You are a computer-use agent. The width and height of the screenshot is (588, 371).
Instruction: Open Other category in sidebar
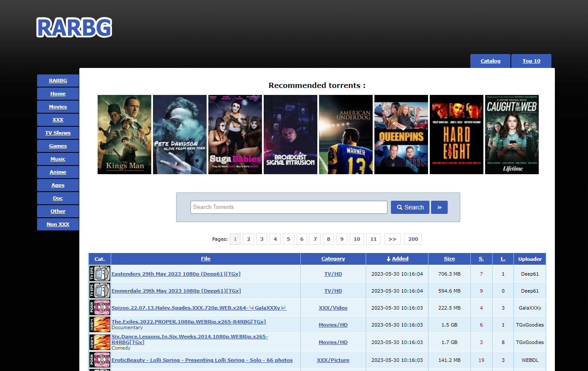tap(58, 211)
